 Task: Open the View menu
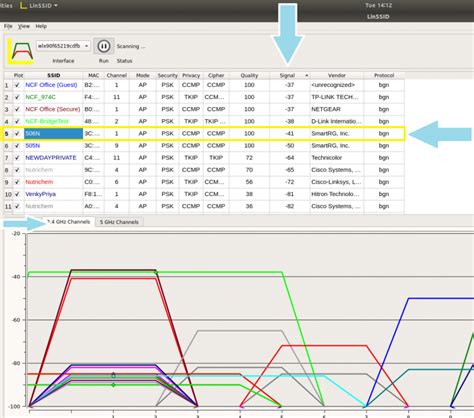pos(24,26)
